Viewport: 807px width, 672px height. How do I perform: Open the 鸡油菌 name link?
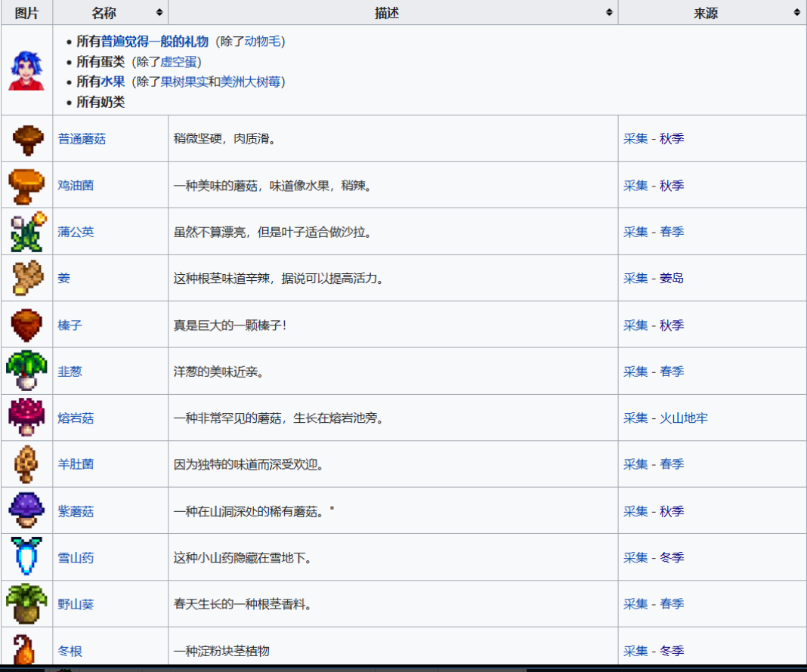pos(76,185)
